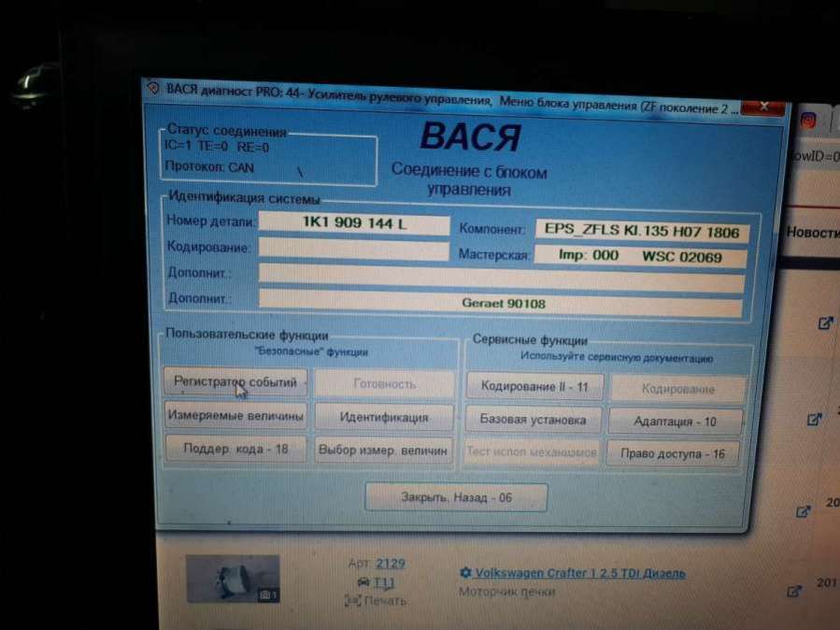The height and width of the screenshot is (630, 840).
Task: Click the Протокол: CAN status text
Action: click(209, 166)
